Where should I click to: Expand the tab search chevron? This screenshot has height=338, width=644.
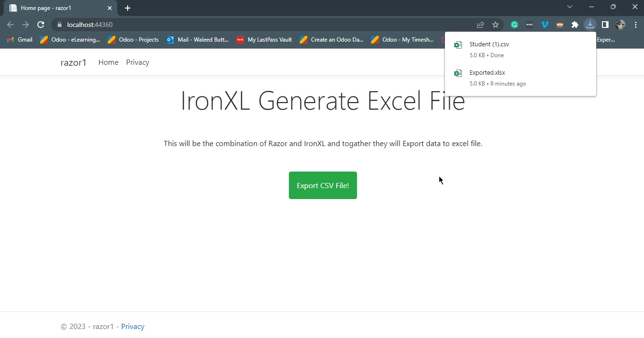click(x=570, y=7)
